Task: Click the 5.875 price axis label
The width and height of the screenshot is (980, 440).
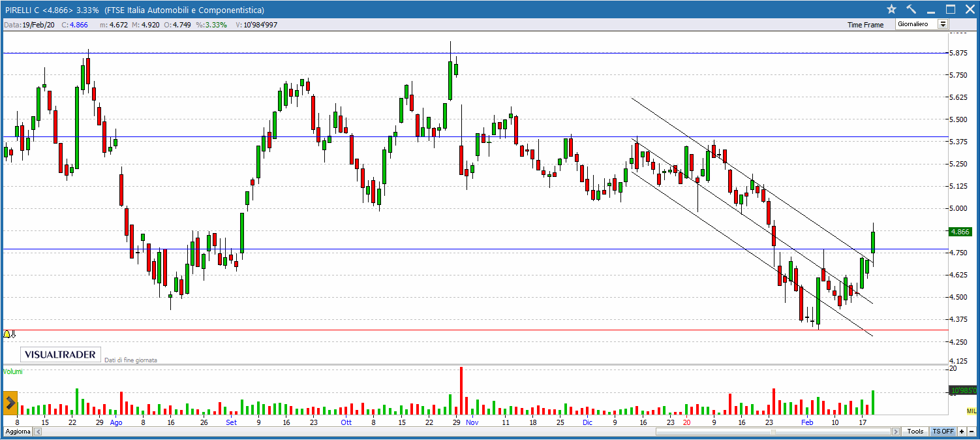Action: coord(958,54)
